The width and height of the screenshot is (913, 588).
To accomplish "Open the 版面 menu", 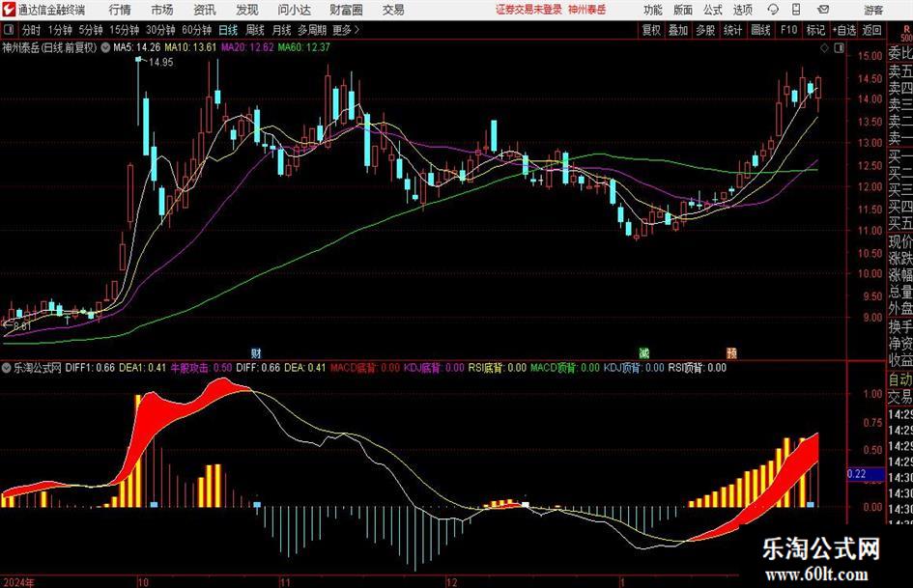I will (683, 10).
